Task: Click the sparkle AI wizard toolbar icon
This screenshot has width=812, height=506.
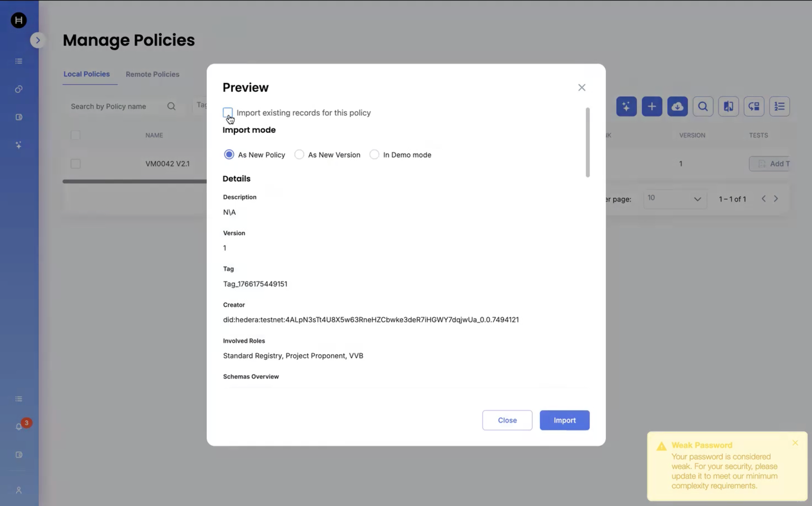Action: pyautogui.click(x=626, y=106)
